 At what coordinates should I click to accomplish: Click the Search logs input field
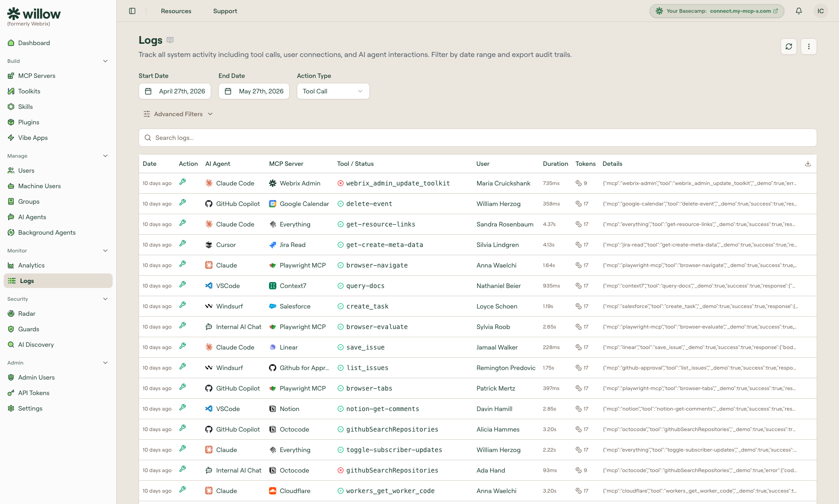point(477,138)
